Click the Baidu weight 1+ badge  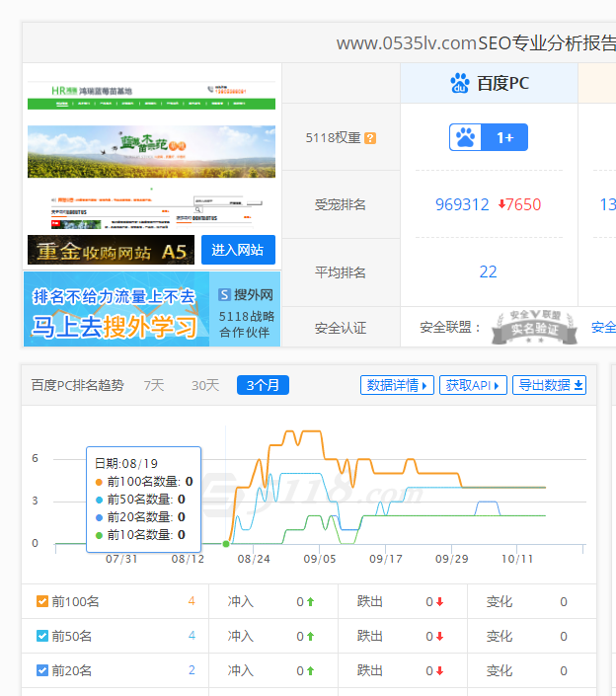click(x=489, y=137)
